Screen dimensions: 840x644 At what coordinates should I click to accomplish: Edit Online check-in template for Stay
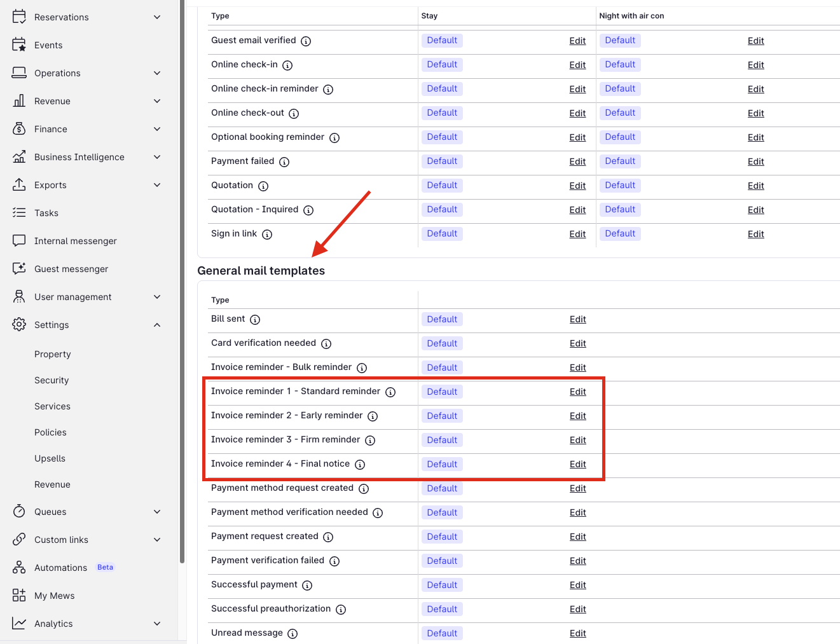[577, 65]
